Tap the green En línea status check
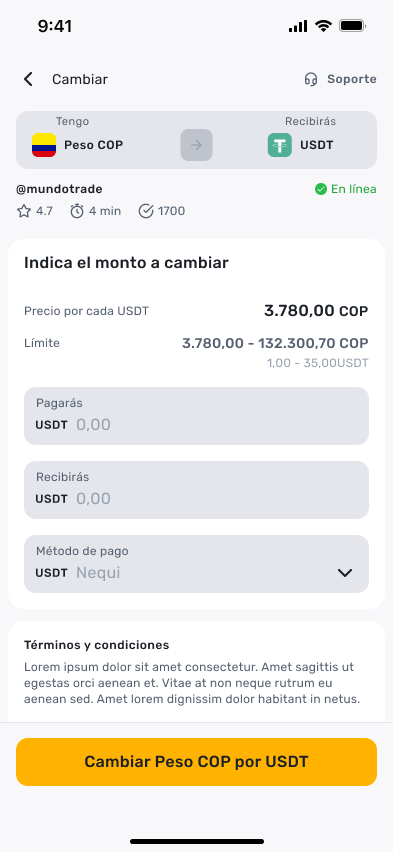393x852 pixels. point(321,189)
